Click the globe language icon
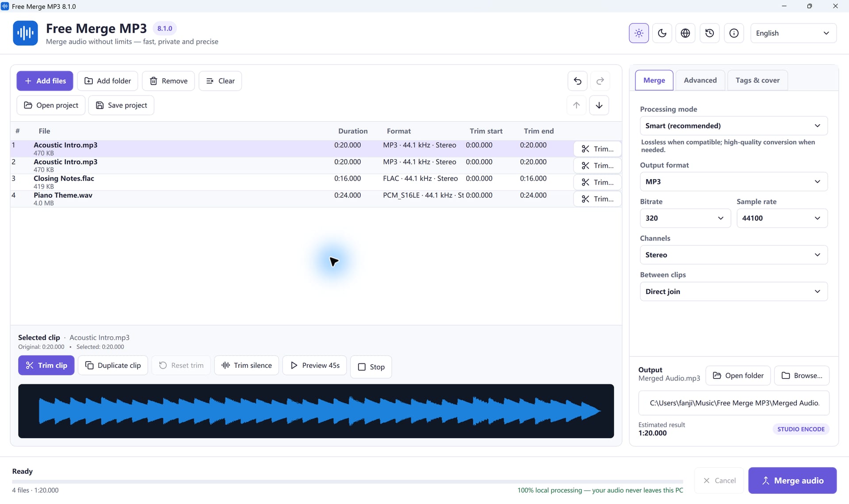This screenshot has width=849, height=504. (685, 33)
